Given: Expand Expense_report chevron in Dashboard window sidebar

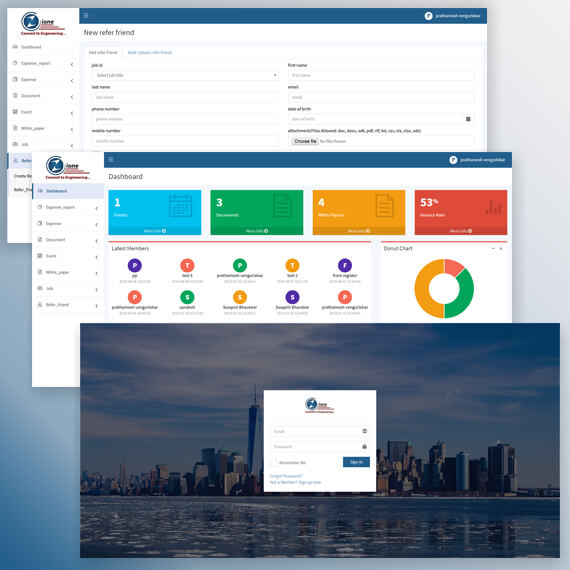Looking at the screenshot, I should (97, 208).
